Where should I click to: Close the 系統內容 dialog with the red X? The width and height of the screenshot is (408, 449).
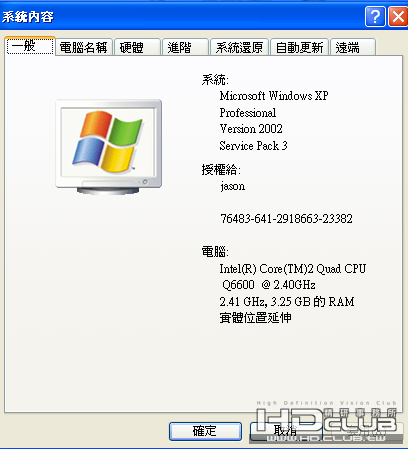[x=398, y=16]
